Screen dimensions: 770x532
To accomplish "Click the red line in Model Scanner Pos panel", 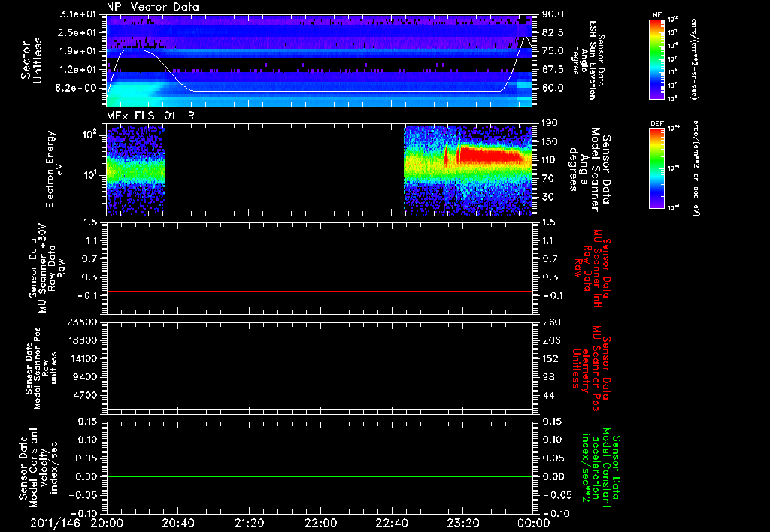I will (x=320, y=382).
